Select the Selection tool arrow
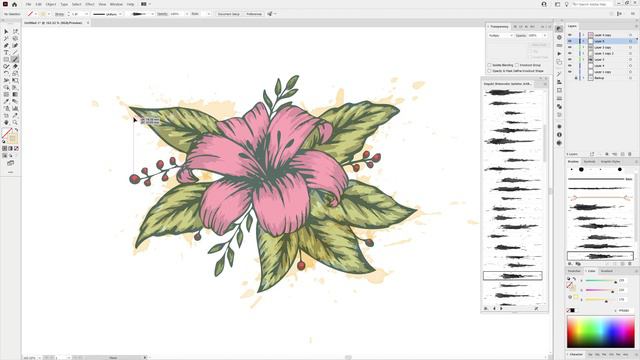This screenshot has width=640, height=360. pos(6,32)
